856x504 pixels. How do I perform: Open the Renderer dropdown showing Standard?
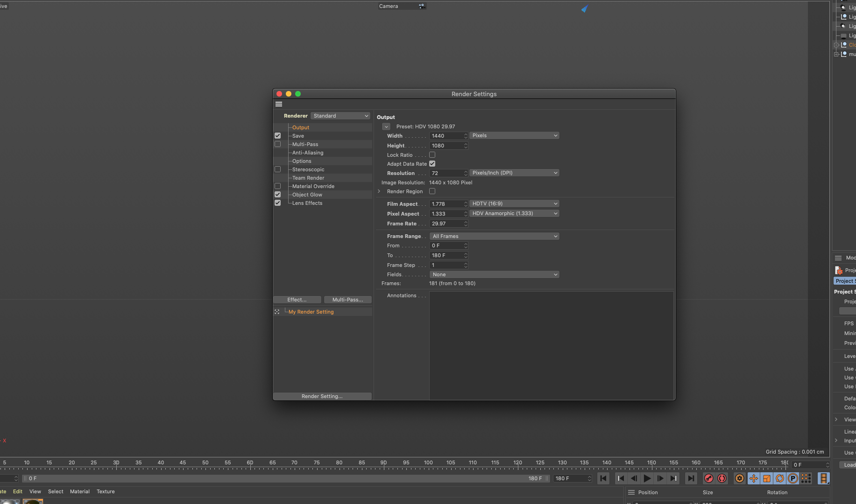coord(340,115)
